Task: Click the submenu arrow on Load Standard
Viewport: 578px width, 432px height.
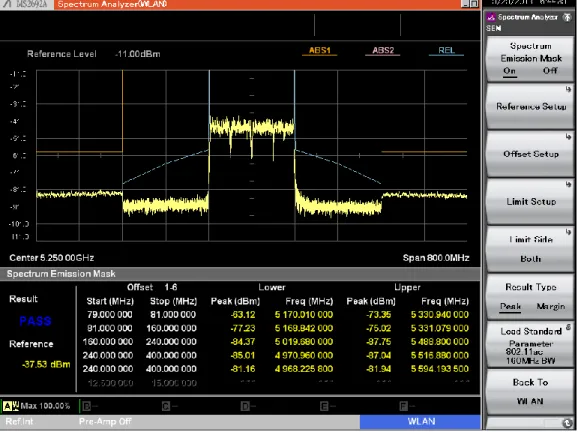Action: pyautogui.click(x=568, y=327)
